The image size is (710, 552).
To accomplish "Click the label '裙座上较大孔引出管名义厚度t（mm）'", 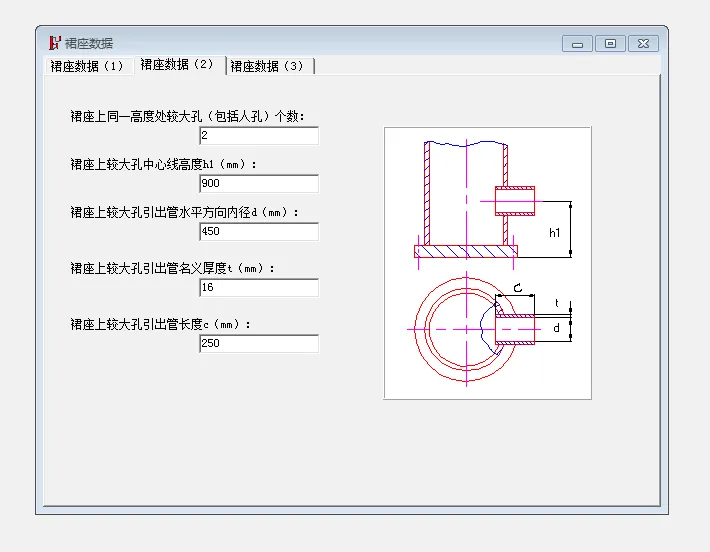I will [172, 269].
